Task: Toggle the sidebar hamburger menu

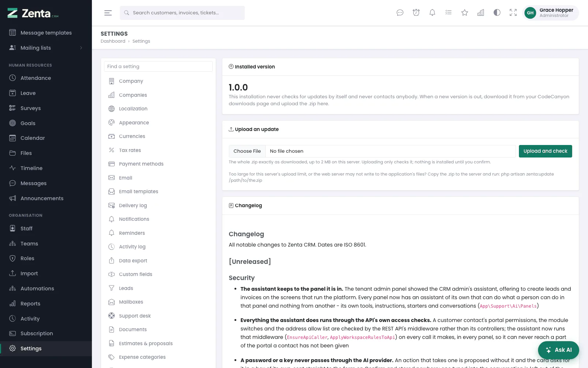Action: pyautogui.click(x=108, y=13)
